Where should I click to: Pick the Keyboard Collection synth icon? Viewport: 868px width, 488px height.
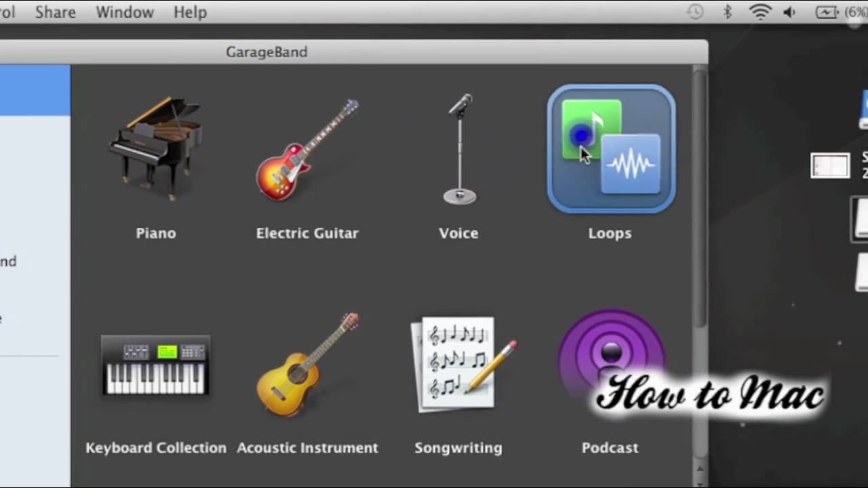pyautogui.click(x=155, y=365)
